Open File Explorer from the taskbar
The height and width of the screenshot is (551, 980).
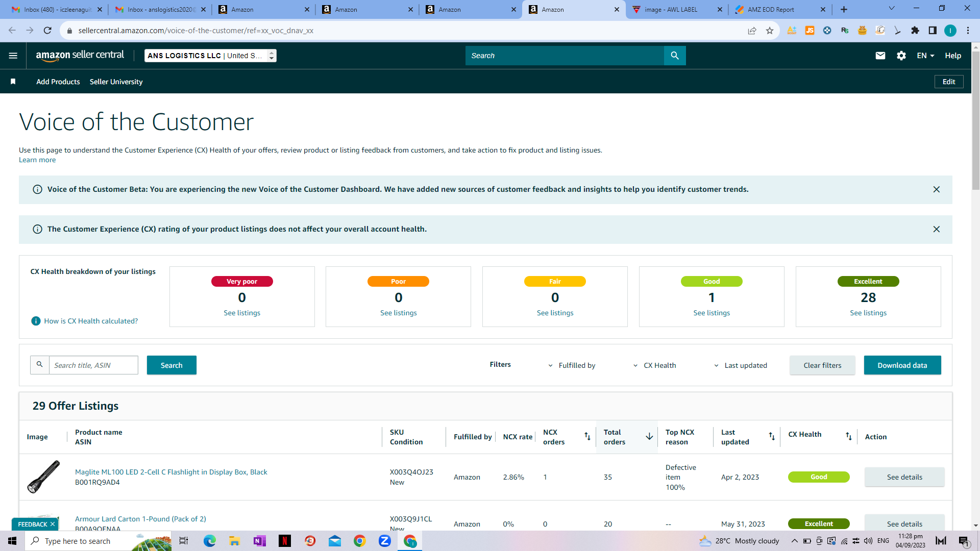coord(235,541)
